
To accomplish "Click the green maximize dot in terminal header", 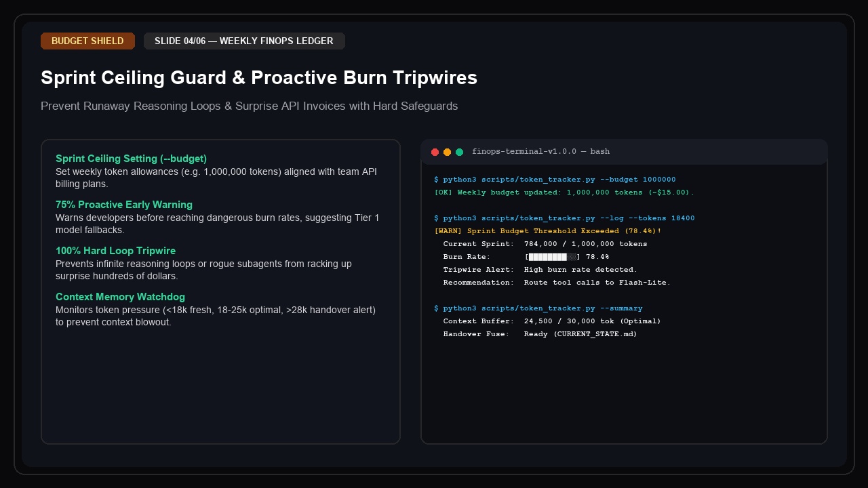I will (460, 152).
